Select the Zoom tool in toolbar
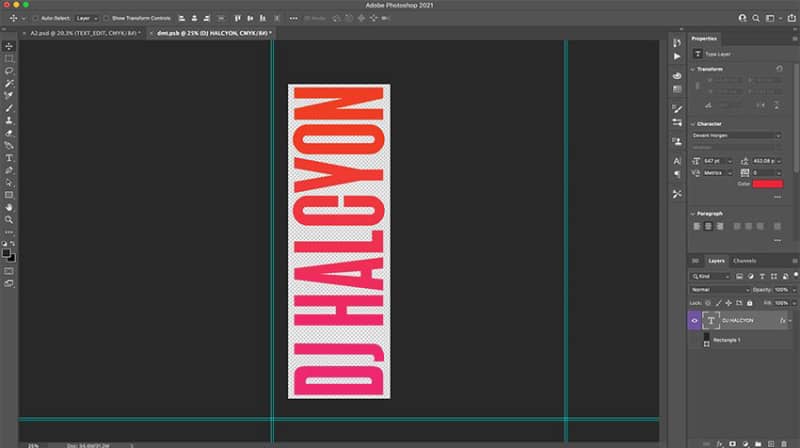 tap(9, 220)
